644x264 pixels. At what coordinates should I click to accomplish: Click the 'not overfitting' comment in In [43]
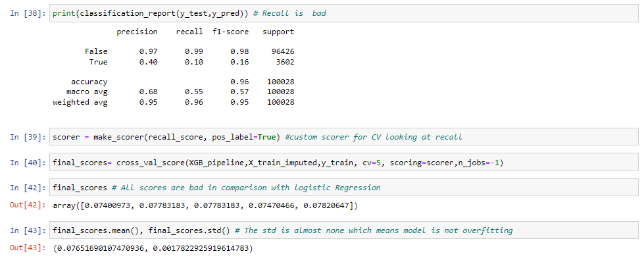coord(374,230)
